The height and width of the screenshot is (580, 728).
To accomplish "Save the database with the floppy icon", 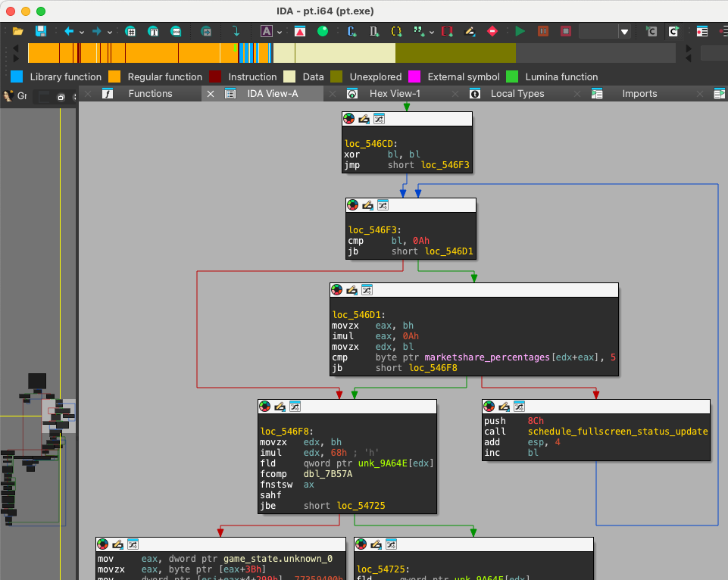I will [x=41, y=31].
